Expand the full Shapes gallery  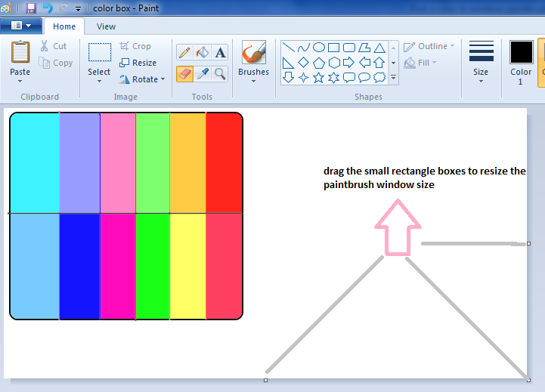[394, 78]
